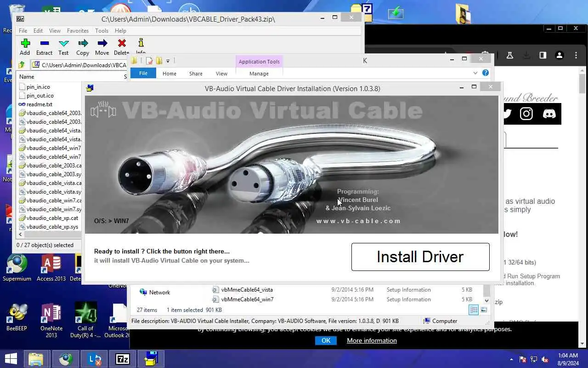Viewport: 588px width, 368px height.
Task: Switch Explorer to large icons view
Action: [484, 310]
